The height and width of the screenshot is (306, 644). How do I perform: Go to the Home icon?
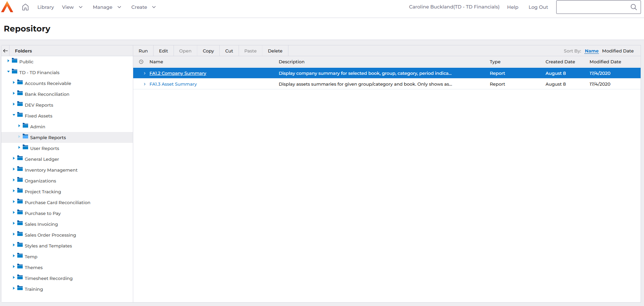(25, 7)
